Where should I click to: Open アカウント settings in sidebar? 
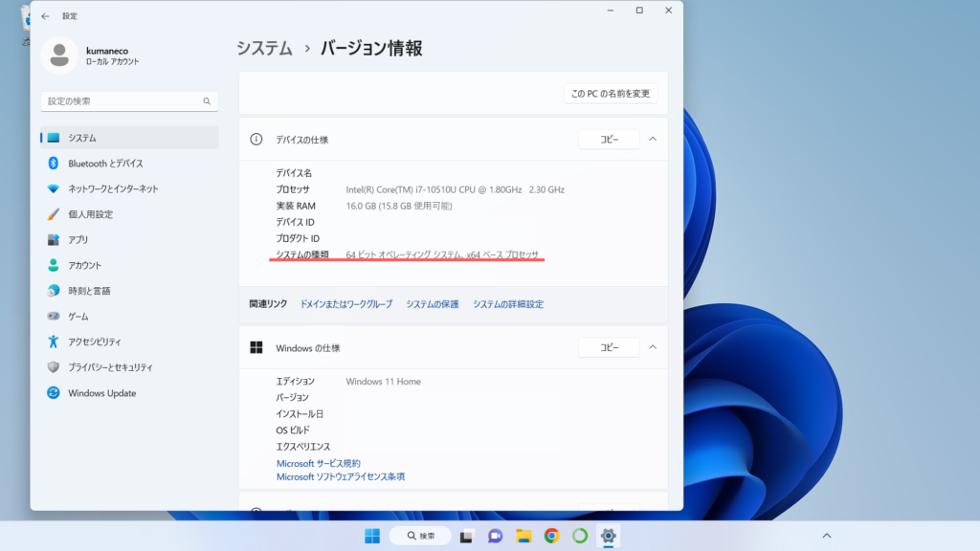point(130,266)
